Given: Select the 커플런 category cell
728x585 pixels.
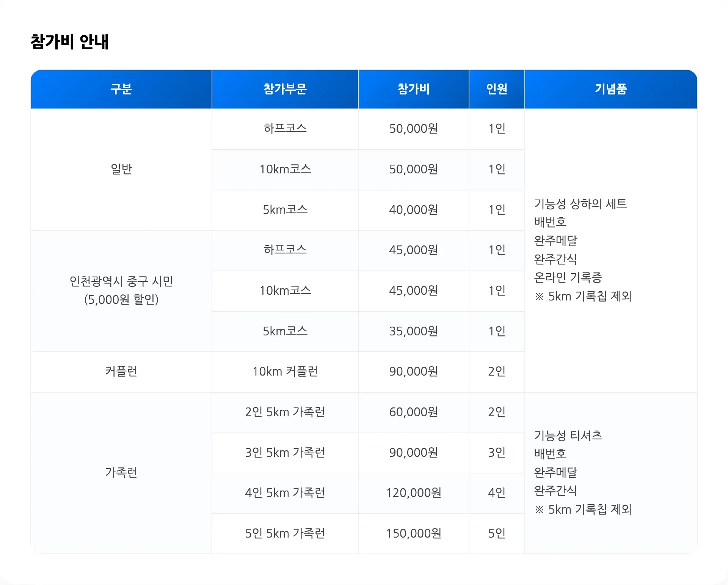Looking at the screenshot, I should (x=121, y=371).
